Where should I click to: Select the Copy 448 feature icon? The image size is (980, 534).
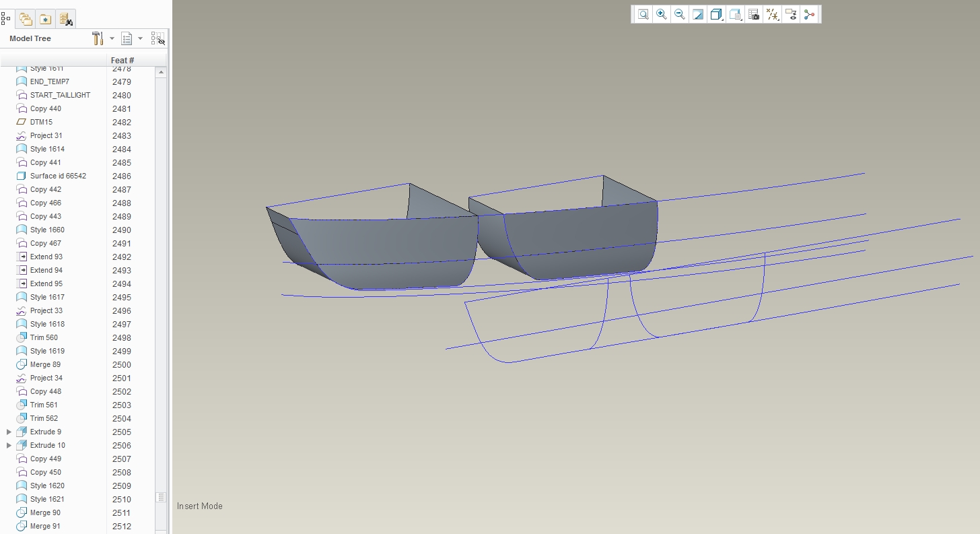22,391
